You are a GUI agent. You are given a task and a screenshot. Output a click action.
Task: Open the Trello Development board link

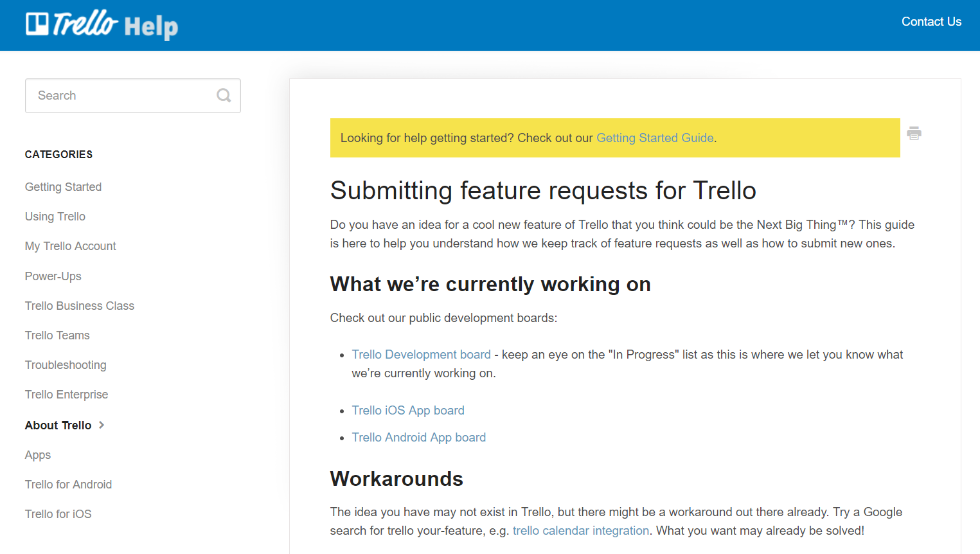pyautogui.click(x=421, y=354)
